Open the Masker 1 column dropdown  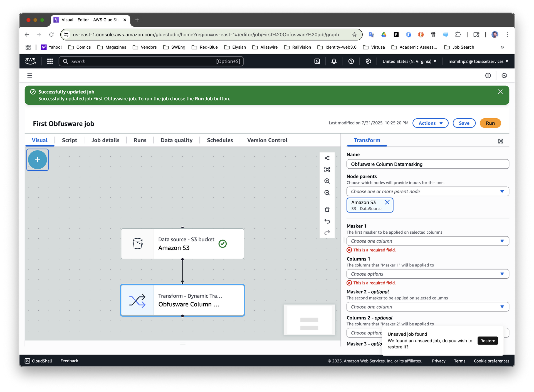point(428,241)
